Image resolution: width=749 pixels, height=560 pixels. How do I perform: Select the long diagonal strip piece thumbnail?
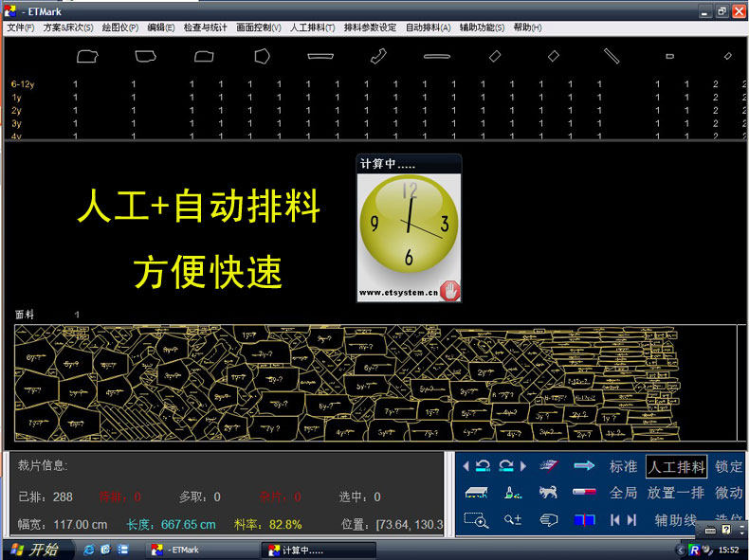612,56
